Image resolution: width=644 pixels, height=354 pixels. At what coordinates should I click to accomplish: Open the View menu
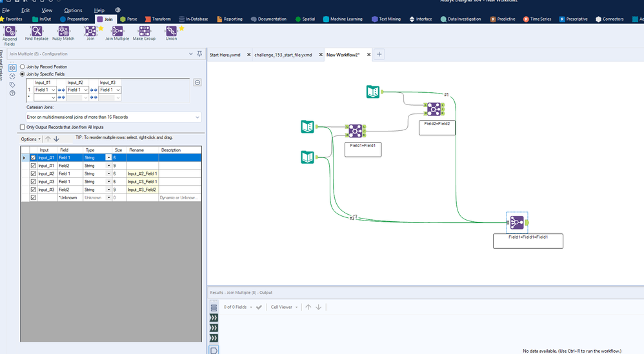47,10
